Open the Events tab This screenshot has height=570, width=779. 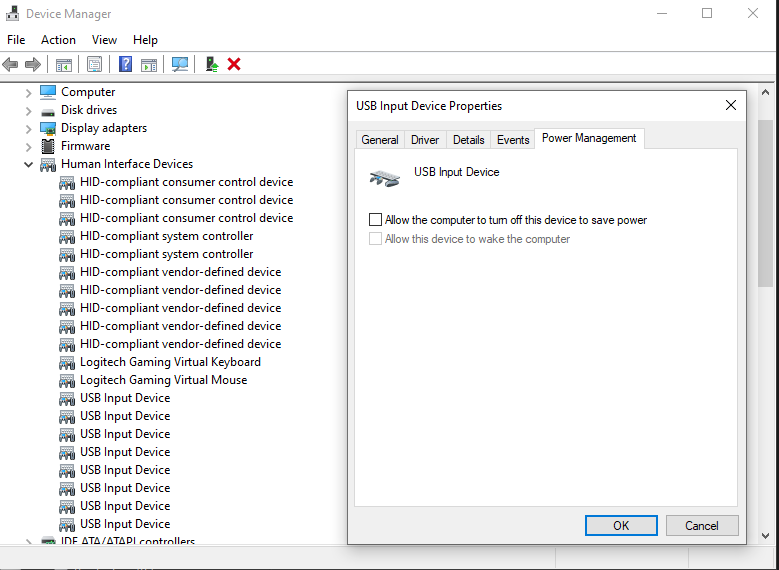pos(513,140)
